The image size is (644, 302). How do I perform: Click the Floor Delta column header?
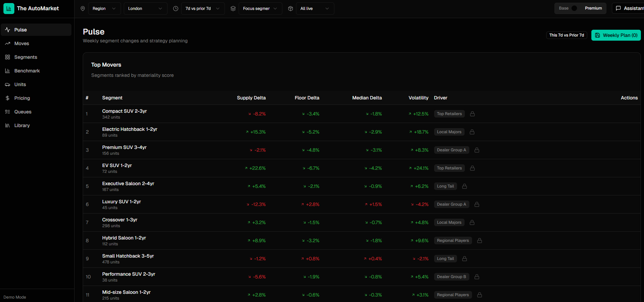307,98
